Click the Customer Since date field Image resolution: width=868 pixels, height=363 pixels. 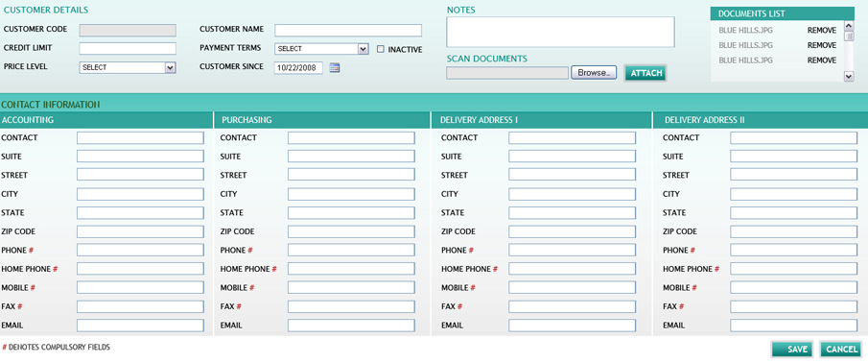pyautogui.click(x=298, y=67)
